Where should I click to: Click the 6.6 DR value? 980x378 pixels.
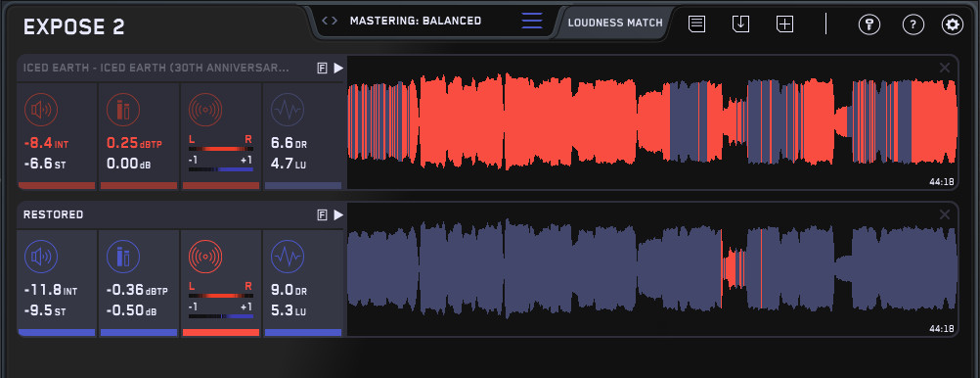click(x=289, y=143)
